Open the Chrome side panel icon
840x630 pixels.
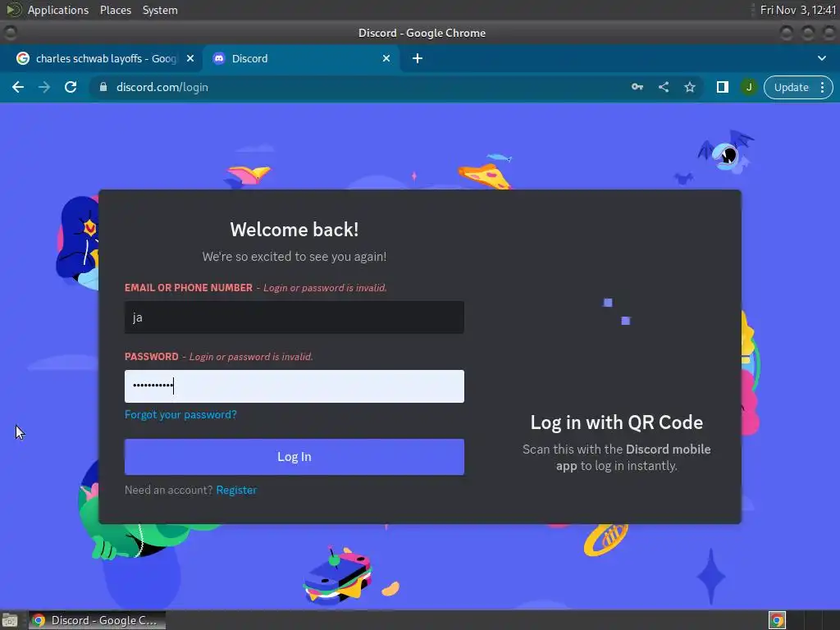click(x=722, y=87)
